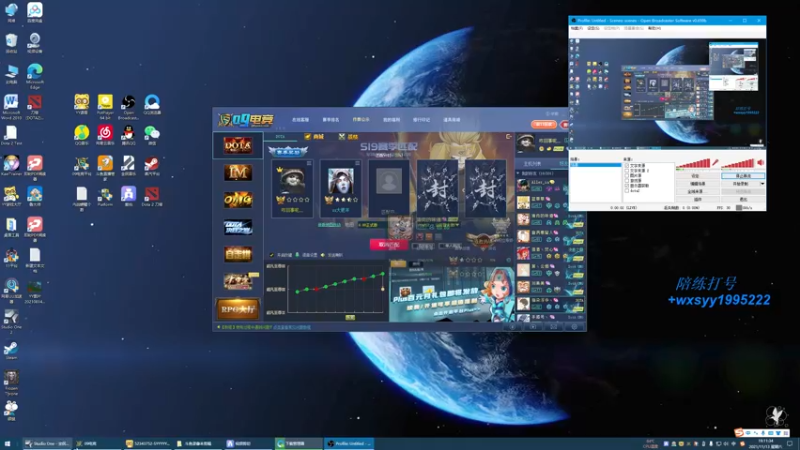Mute the desktop speaker icon in OBS

[x=760, y=163]
